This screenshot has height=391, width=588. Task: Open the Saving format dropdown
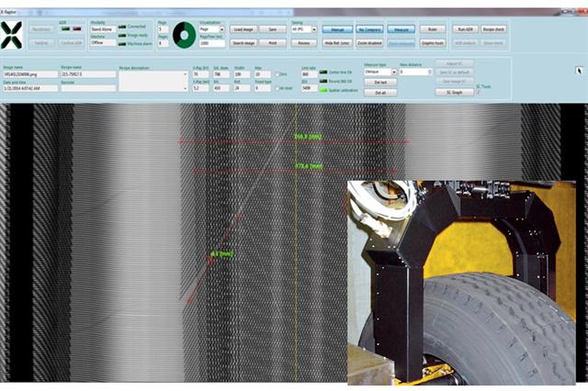pyautogui.click(x=304, y=29)
